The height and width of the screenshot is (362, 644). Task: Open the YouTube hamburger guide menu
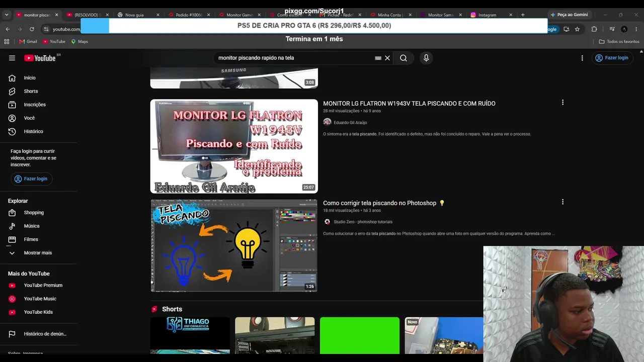tap(12, 58)
